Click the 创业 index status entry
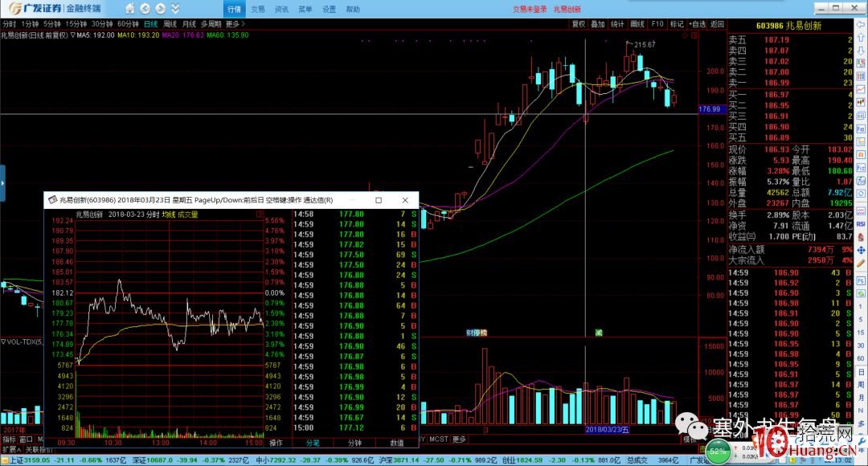 (x=562, y=460)
